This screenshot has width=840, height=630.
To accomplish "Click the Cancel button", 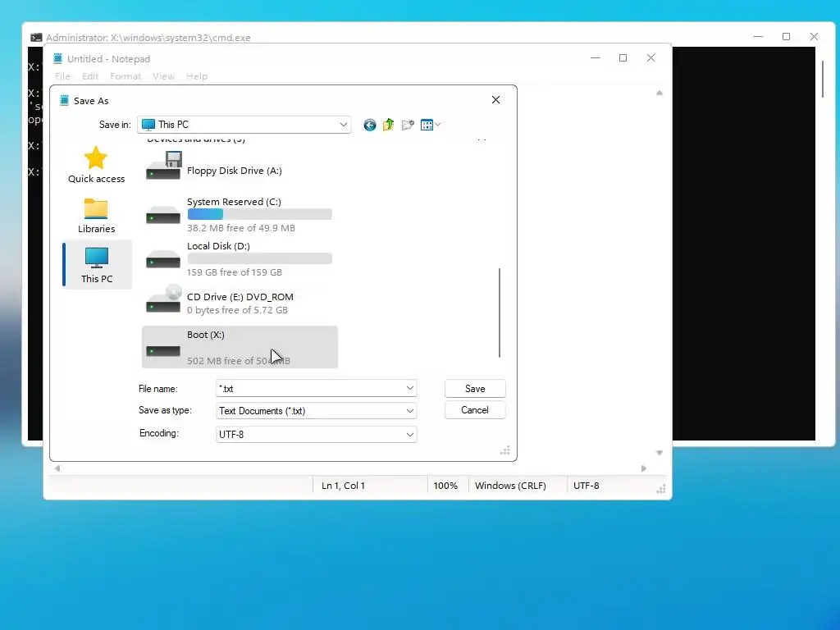I will tap(475, 410).
